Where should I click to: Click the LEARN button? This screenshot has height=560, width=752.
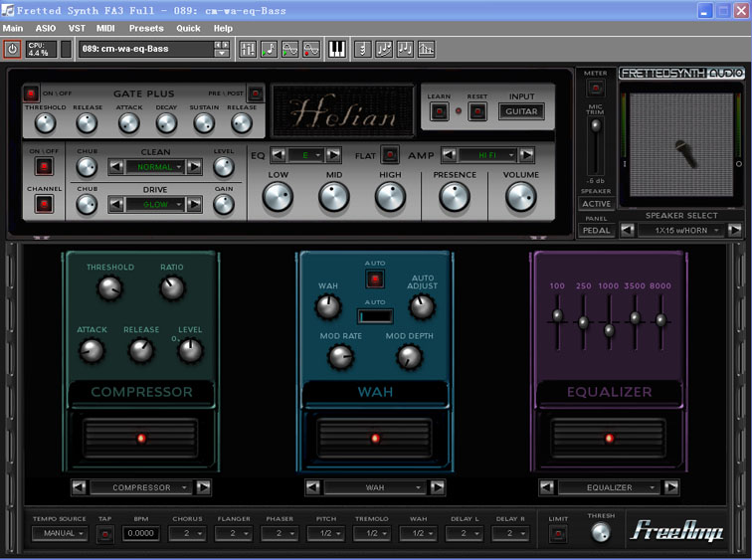(x=439, y=111)
